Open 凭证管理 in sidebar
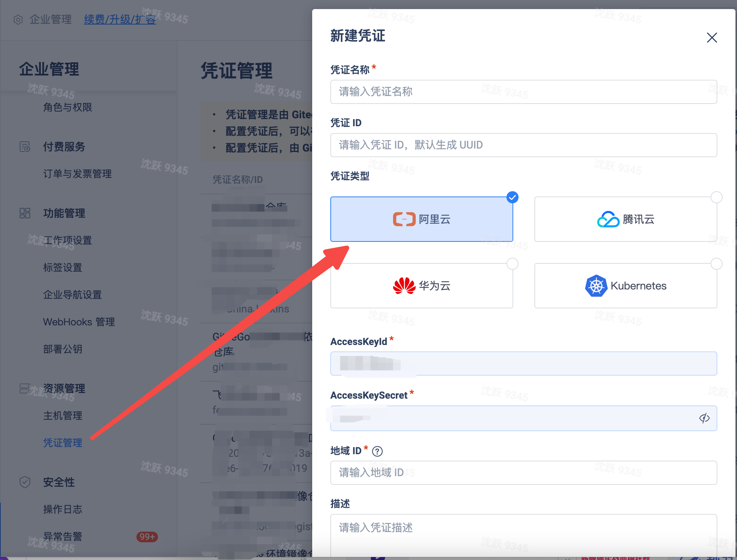Screen dimensions: 737x560 tap(63, 443)
